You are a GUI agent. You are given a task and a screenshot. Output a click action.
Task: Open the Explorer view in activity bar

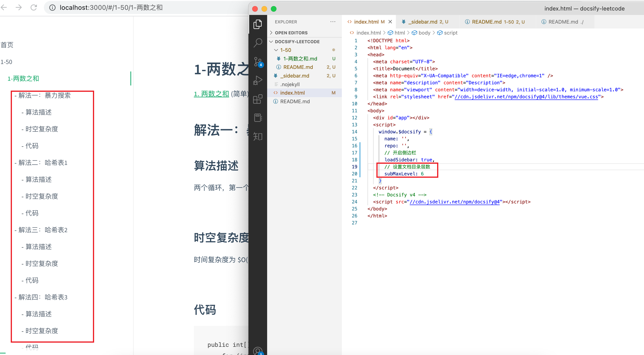(258, 24)
